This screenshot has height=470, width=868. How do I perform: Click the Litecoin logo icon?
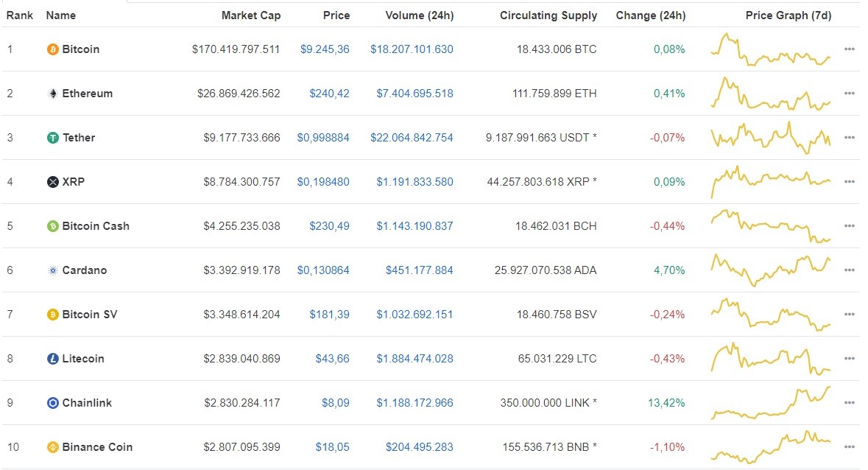click(x=52, y=359)
